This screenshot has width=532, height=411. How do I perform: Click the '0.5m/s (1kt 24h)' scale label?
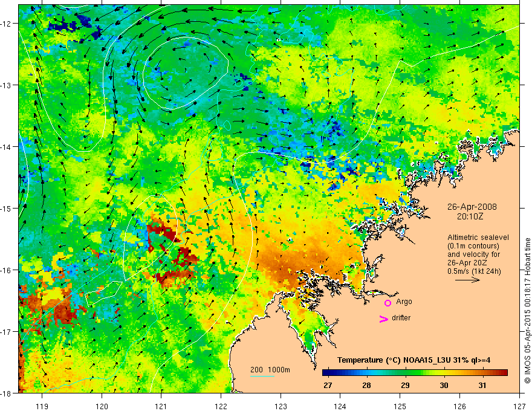(475, 271)
